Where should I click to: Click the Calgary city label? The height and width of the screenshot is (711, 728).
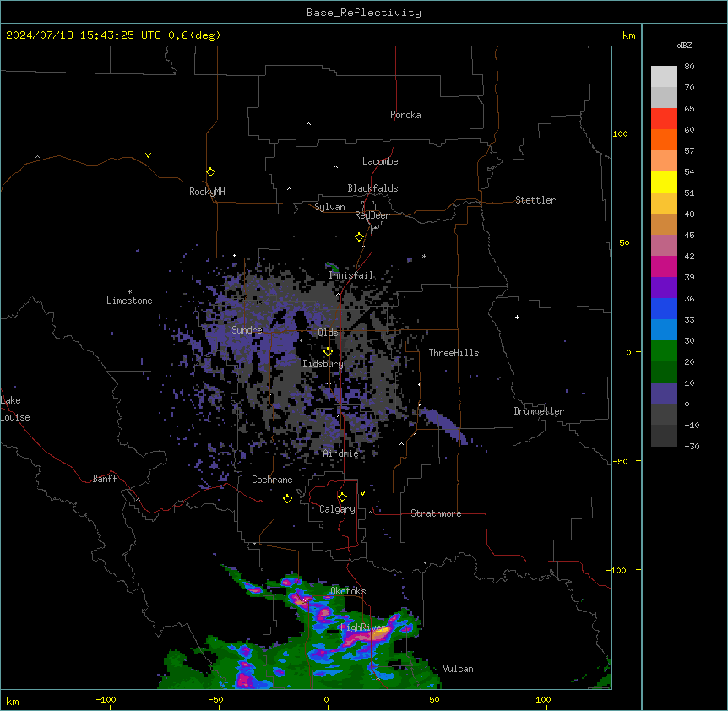[337, 509]
